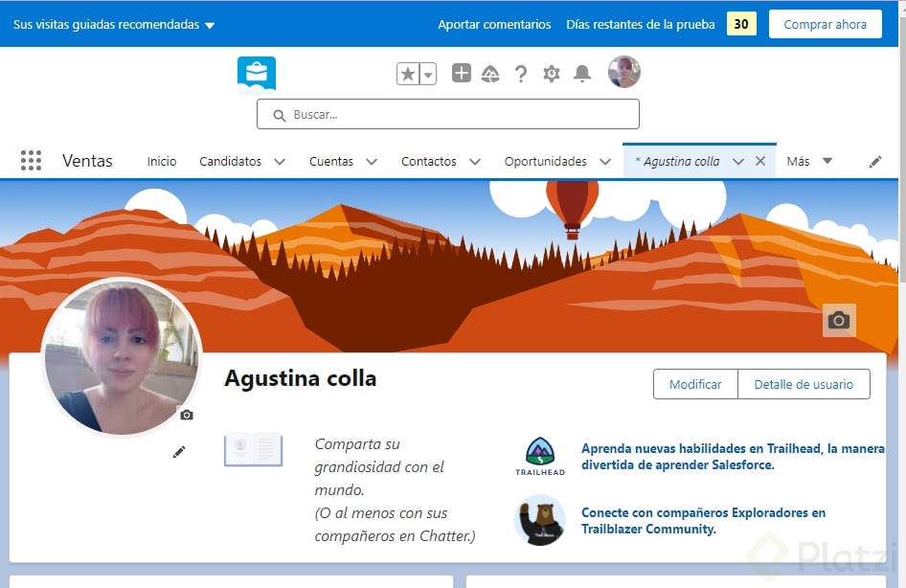Close the Agustina colla tab
Screen dimensions: 906x588
click(760, 161)
